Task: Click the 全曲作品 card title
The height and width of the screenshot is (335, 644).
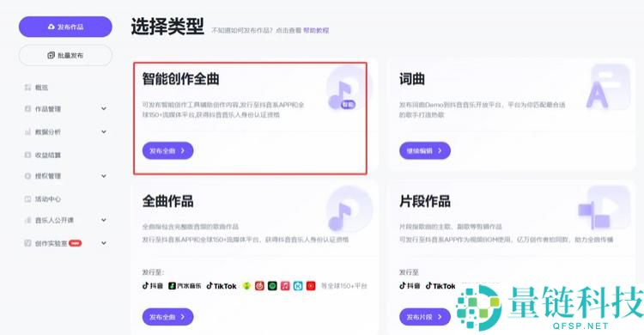Action: pyautogui.click(x=168, y=201)
